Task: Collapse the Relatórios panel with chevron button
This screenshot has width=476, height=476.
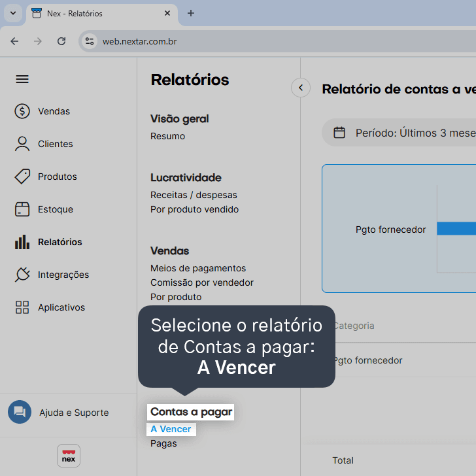Action: 301,88
